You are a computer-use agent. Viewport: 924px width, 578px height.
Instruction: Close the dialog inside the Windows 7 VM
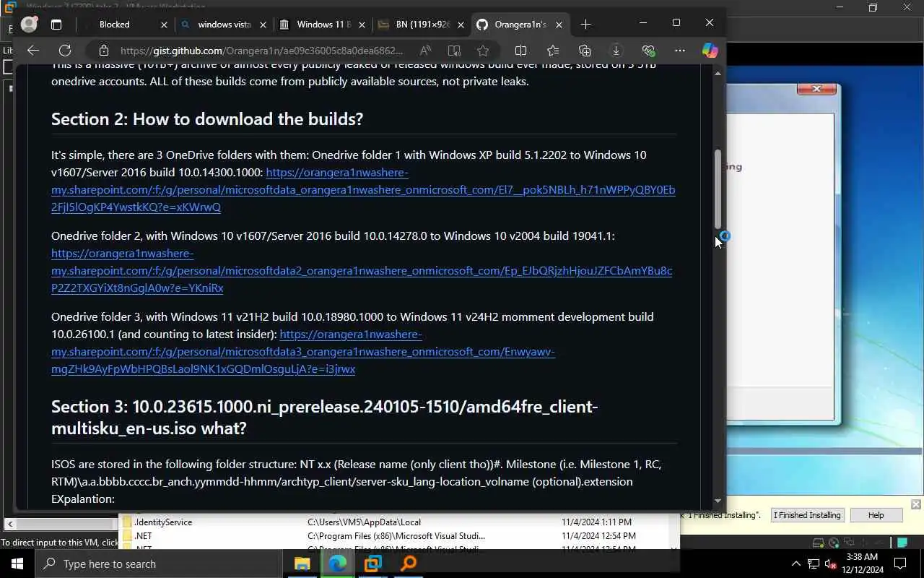point(816,89)
